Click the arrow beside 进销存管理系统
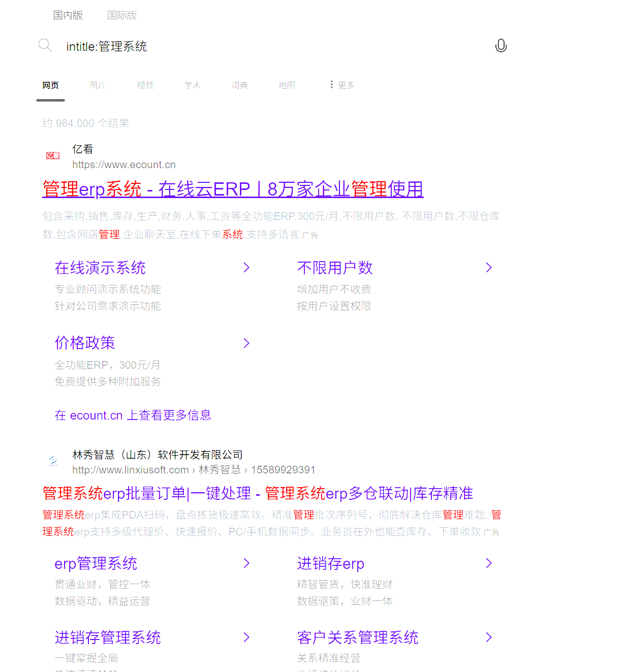This screenshot has width=626, height=672. (246, 637)
